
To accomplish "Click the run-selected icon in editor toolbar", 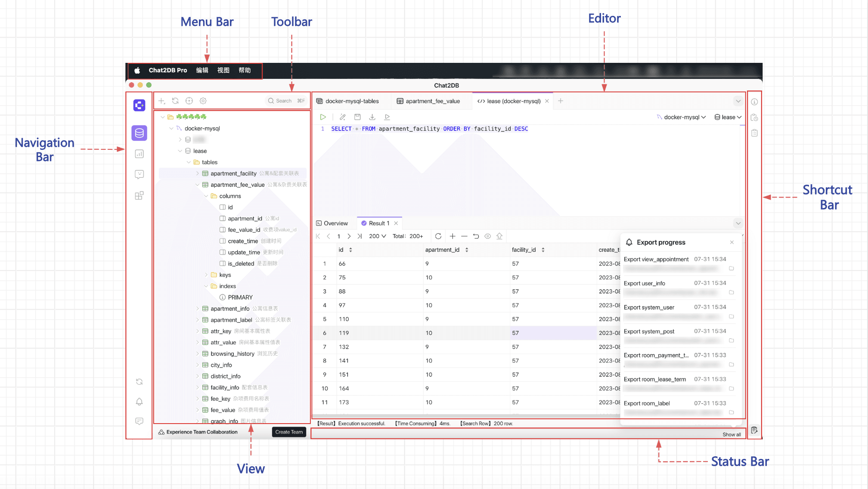I will click(387, 117).
